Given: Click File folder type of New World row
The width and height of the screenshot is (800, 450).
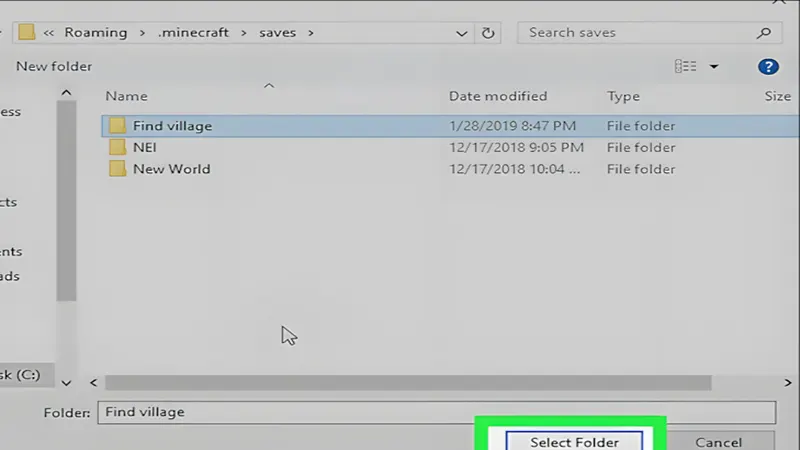Looking at the screenshot, I should coord(641,169).
